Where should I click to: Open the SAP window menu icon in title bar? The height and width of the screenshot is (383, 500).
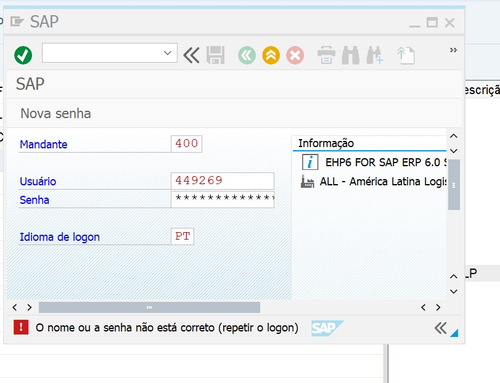[x=17, y=22]
